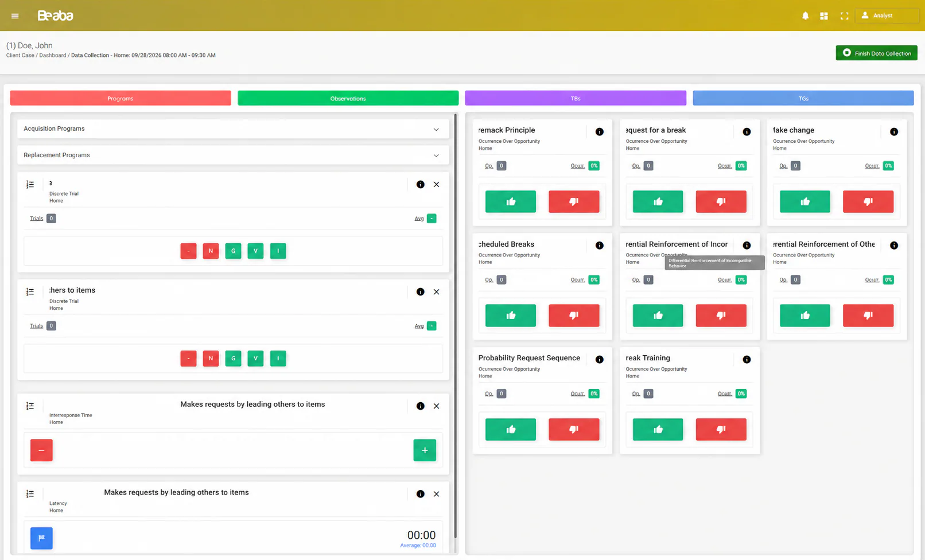
Task: Expand Acquisition Programs section
Action: (233, 129)
